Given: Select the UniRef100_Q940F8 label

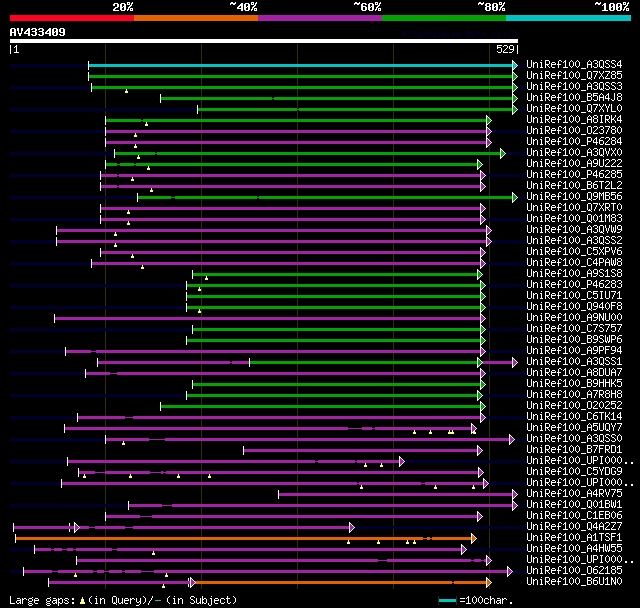Looking at the screenshot, I should (574, 307).
